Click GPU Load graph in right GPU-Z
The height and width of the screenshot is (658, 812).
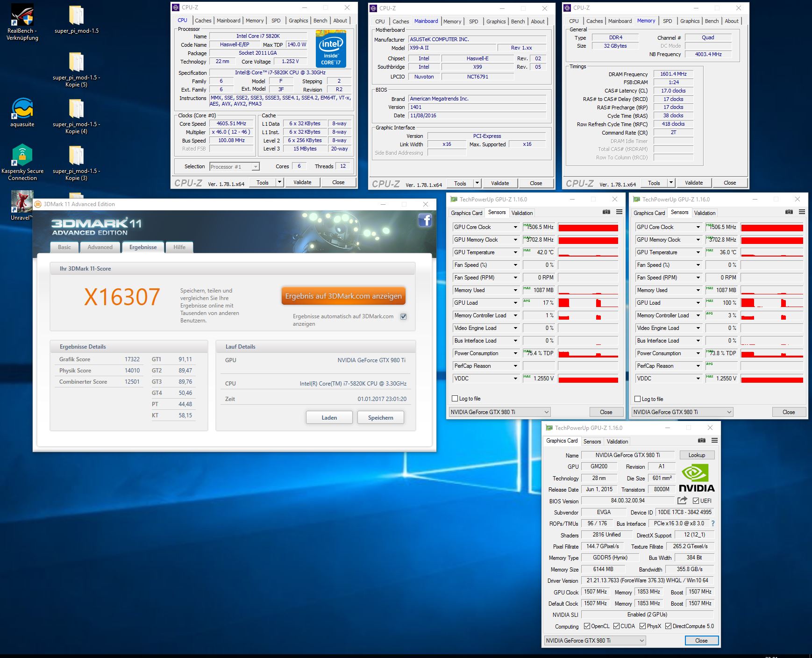coord(772,303)
